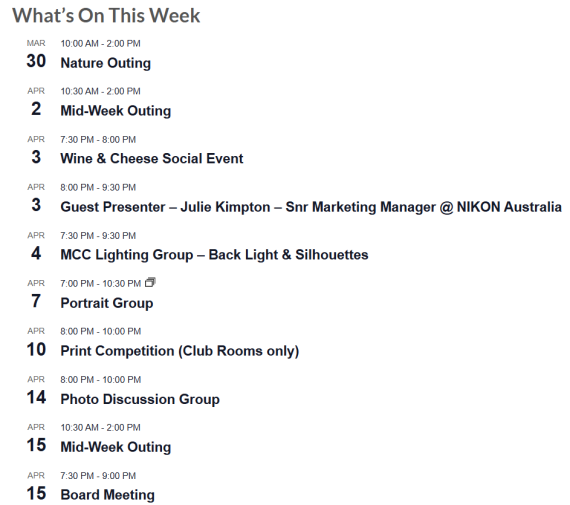The image size is (570, 505).
Task: Click the recurring event icon beside Portrait Group time
Action: click(x=150, y=282)
